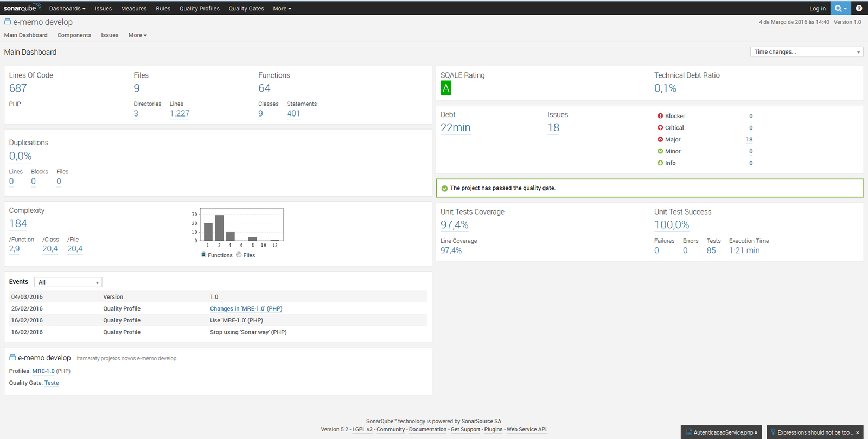This screenshot has width=868, height=439.
Task: Click the quality gate passed check icon
Action: (x=445, y=189)
